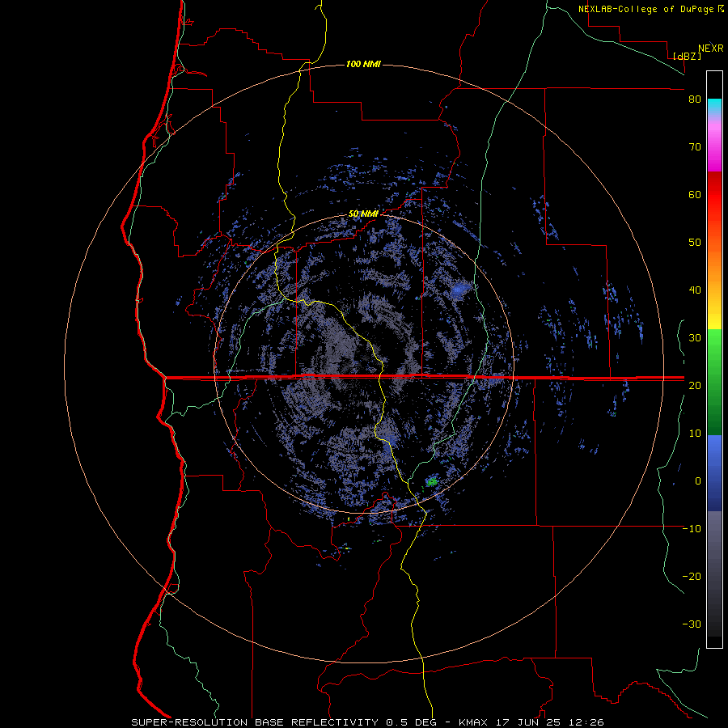Click the green reflectivity cell southeast of radar

pos(432,482)
